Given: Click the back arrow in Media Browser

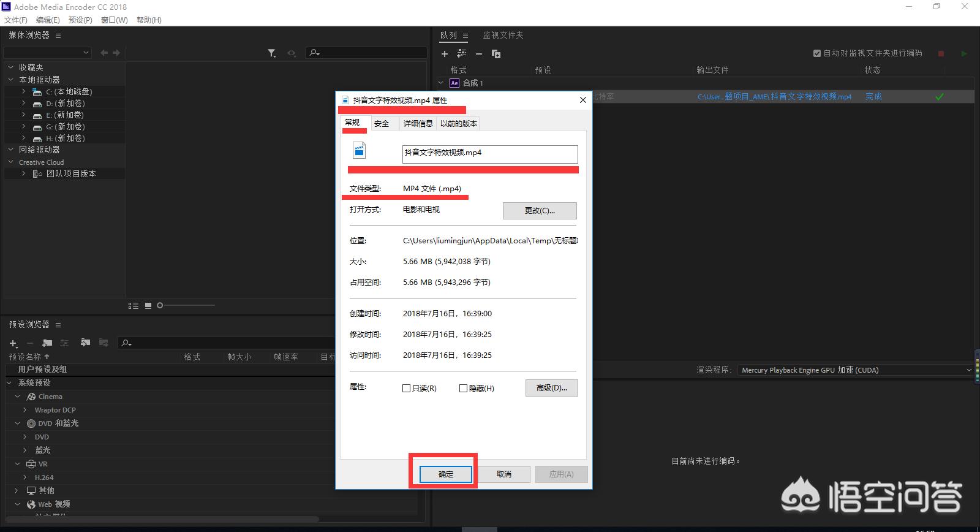Looking at the screenshot, I should 104,53.
